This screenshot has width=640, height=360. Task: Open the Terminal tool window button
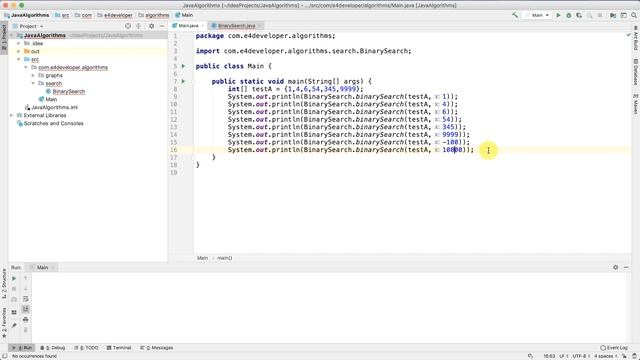tap(119, 348)
